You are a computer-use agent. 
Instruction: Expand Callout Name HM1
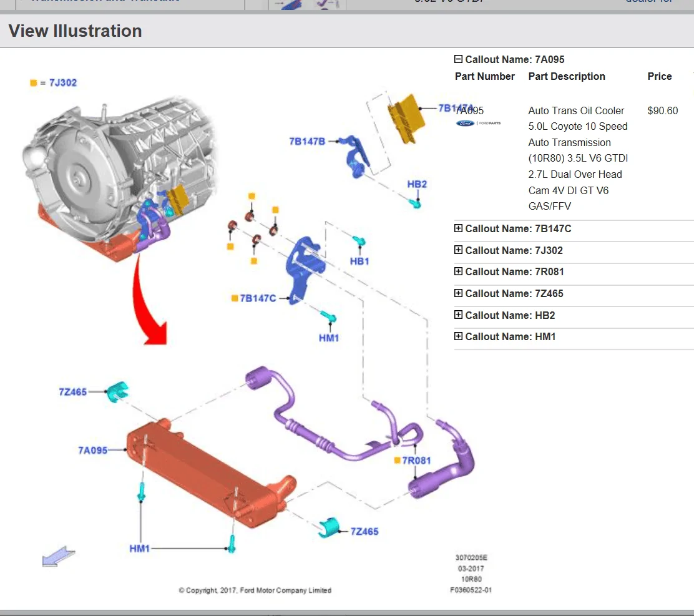tap(457, 336)
